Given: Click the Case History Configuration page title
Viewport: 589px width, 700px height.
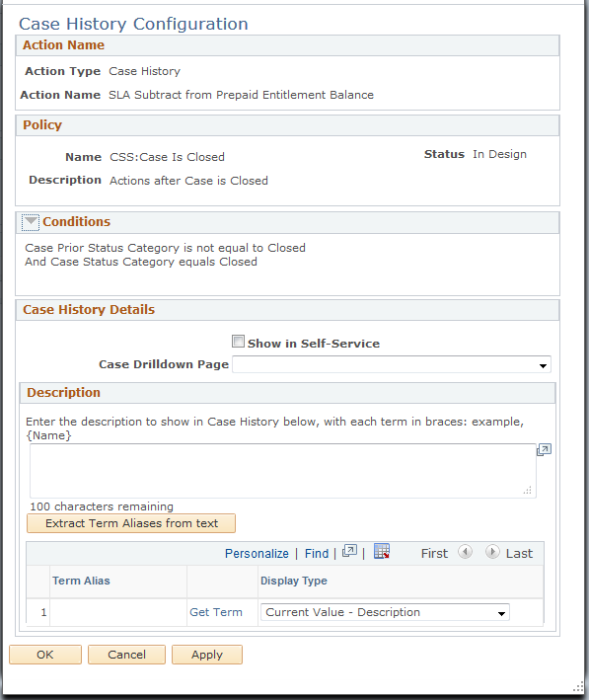Looking at the screenshot, I should click(x=133, y=24).
